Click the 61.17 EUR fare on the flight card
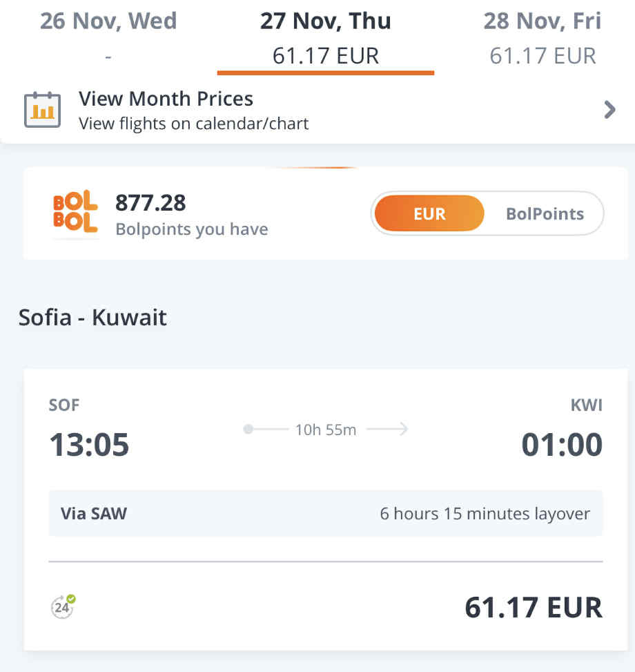The image size is (635, 672). tap(533, 608)
